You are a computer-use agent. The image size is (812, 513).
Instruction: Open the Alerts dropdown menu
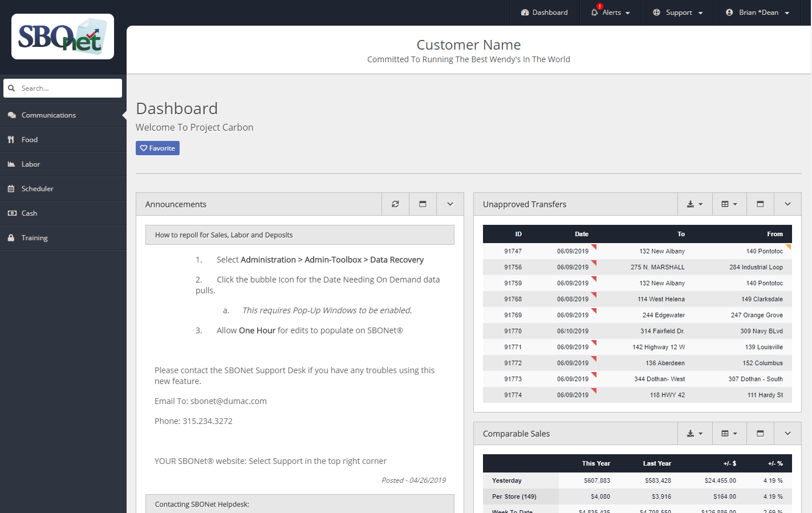[611, 13]
